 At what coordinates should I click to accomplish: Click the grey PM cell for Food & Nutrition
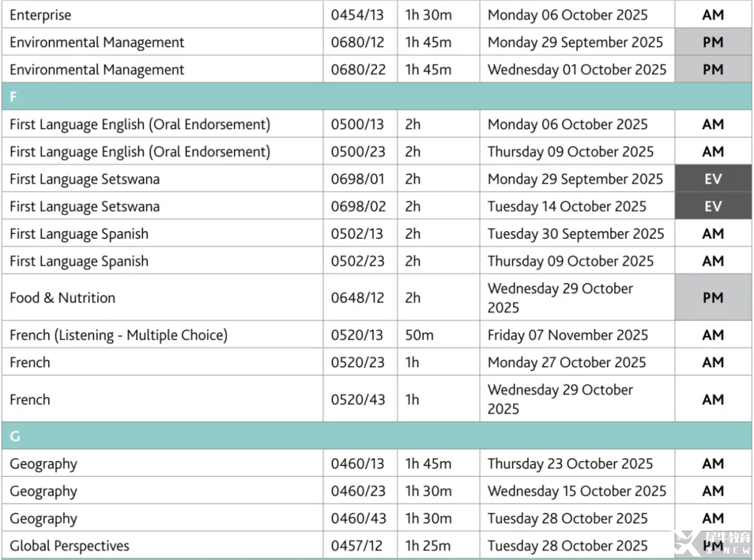pos(713,297)
